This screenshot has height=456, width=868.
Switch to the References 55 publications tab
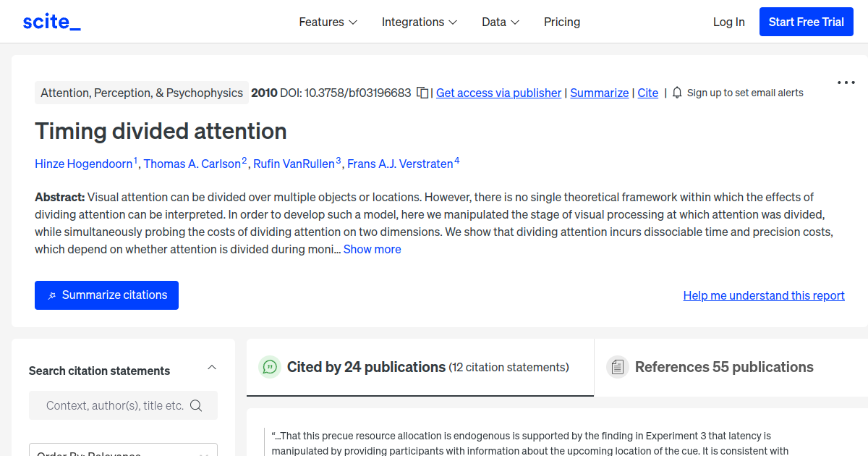tap(723, 367)
